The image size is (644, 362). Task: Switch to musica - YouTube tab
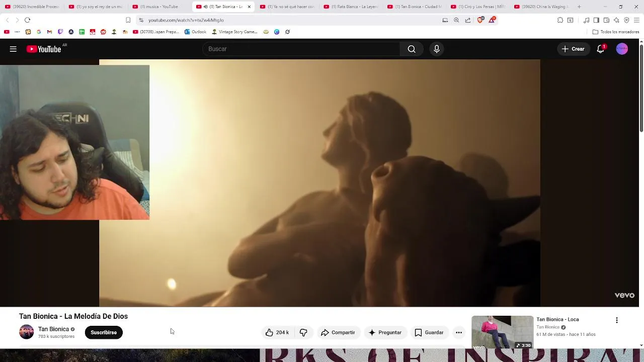click(x=159, y=7)
